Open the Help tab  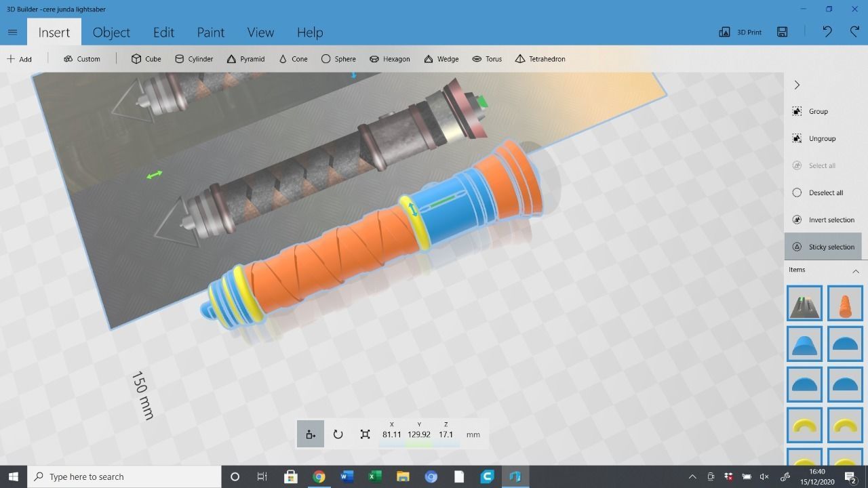click(310, 32)
